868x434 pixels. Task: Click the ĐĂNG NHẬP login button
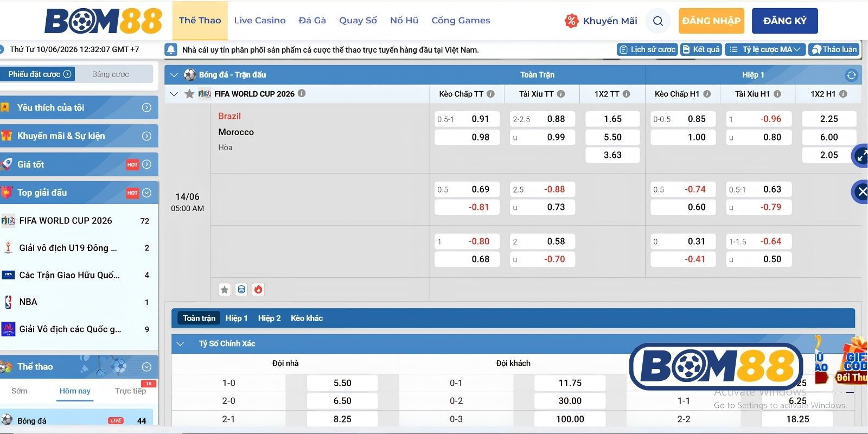point(711,21)
